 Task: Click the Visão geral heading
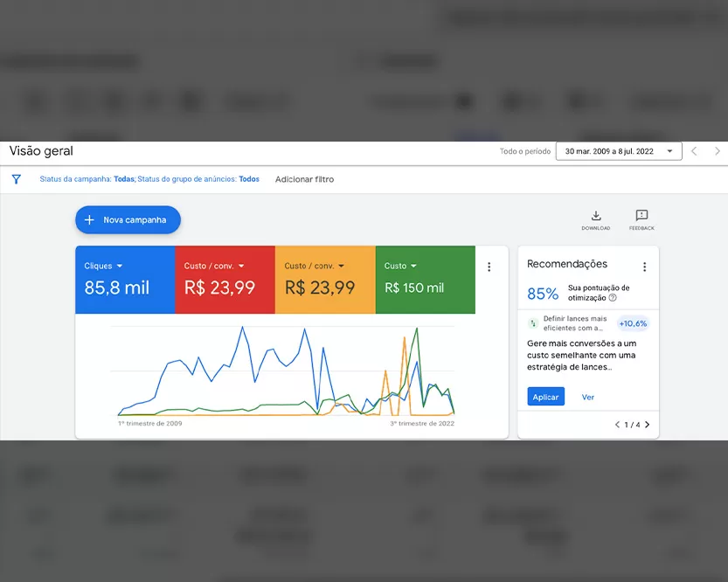(x=41, y=151)
